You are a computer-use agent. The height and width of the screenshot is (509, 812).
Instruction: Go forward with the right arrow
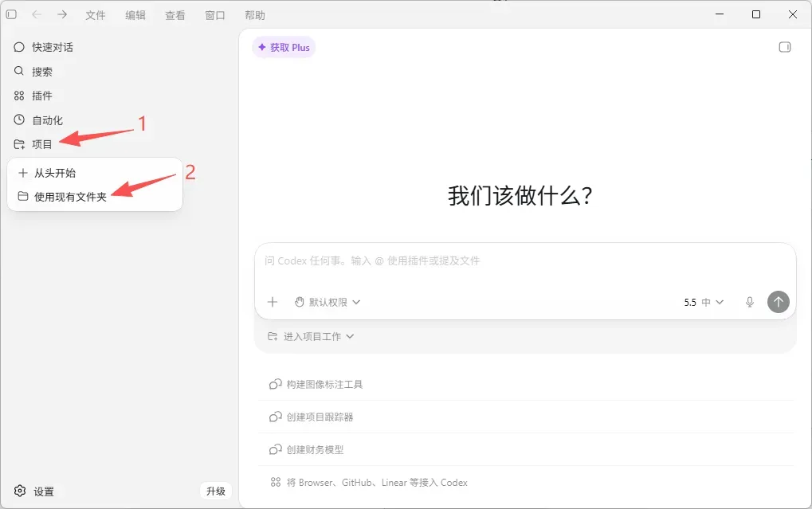pyautogui.click(x=62, y=14)
